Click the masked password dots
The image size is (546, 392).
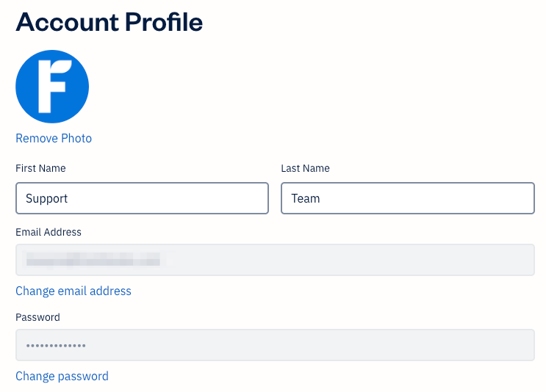click(56, 345)
